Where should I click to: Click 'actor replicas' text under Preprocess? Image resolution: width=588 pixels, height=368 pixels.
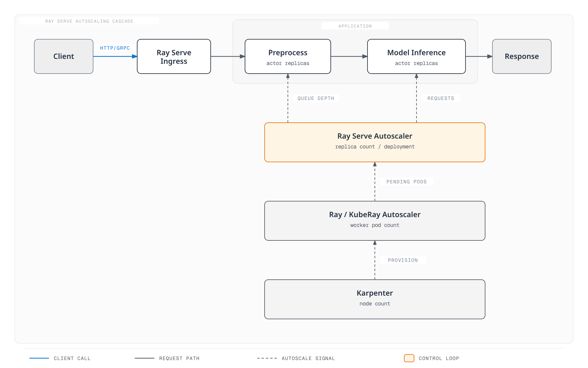tap(288, 63)
